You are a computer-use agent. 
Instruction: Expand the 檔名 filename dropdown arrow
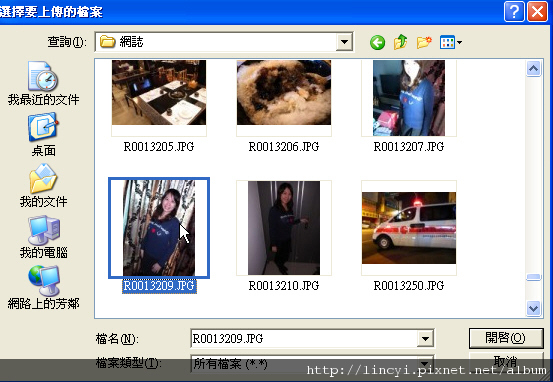[425, 339]
